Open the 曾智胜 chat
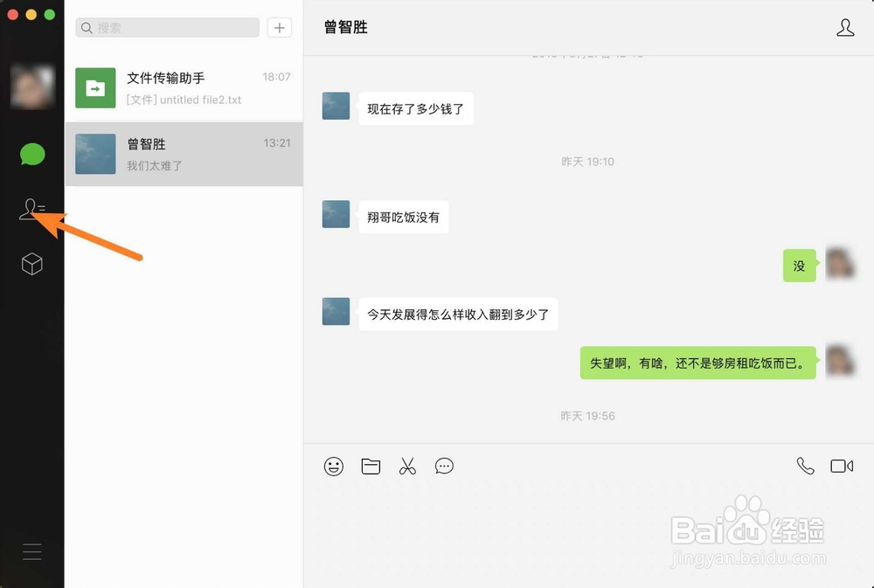This screenshot has width=874, height=588. (184, 155)
